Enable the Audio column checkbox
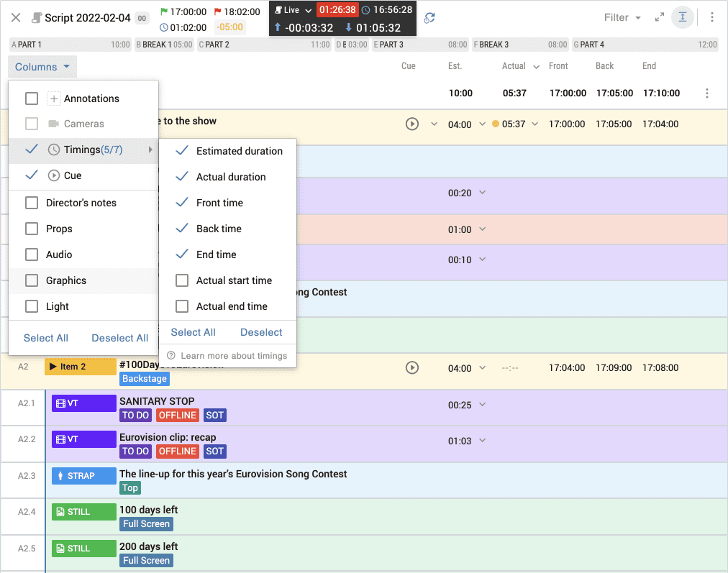Screen dimensions: 728x573 click(32, 255)
